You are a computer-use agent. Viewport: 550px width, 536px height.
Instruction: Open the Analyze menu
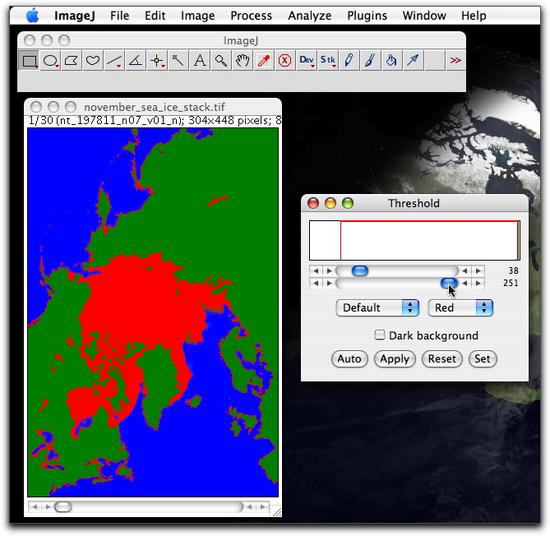coord(309,16)
